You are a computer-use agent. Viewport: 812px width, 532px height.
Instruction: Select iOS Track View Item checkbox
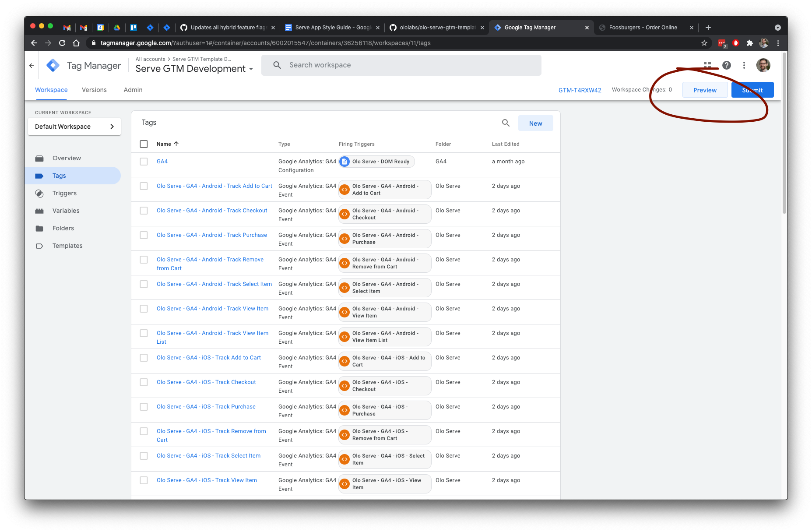click(144, 480)
